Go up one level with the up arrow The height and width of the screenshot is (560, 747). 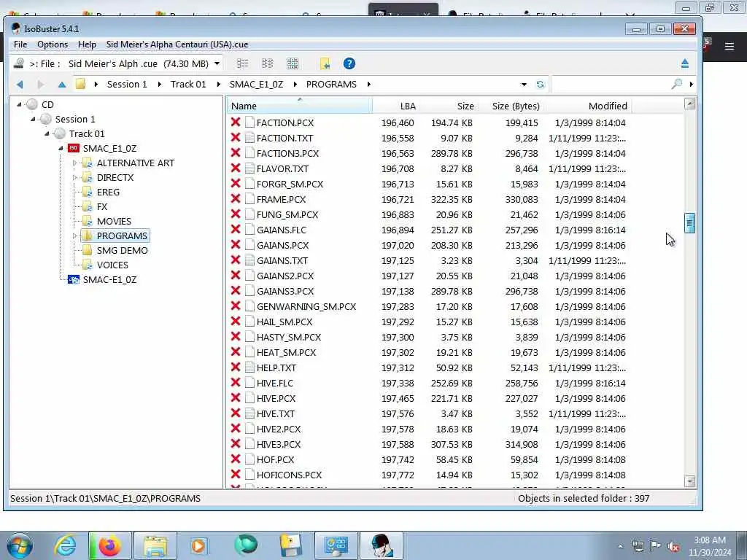pyautogui.click(x=62, y=85)
